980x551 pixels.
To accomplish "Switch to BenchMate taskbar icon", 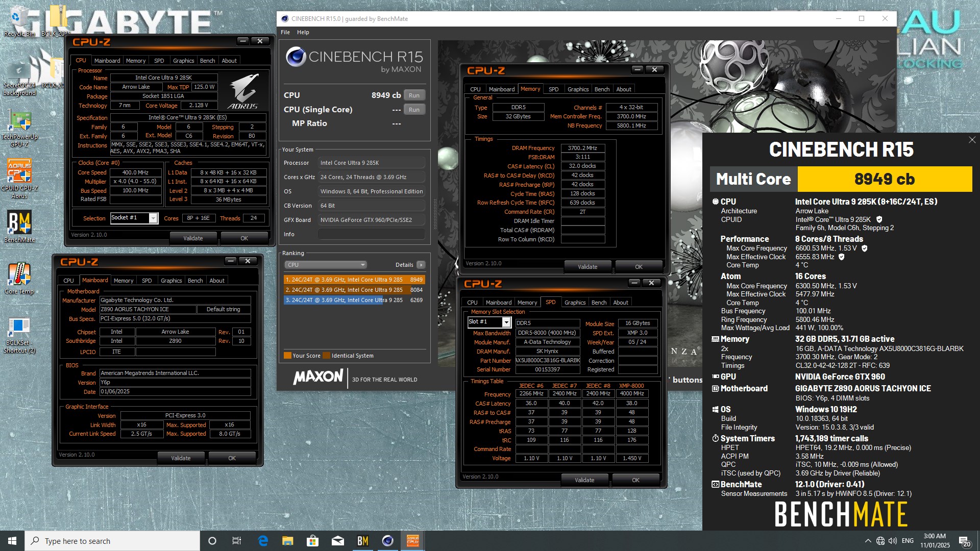I will tap(363, 541).
